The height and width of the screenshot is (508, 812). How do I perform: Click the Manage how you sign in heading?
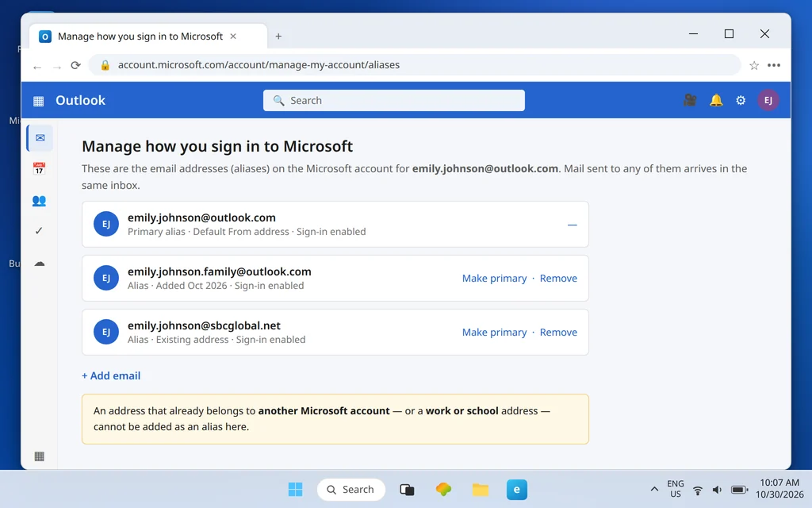click(x=217, y=146)
